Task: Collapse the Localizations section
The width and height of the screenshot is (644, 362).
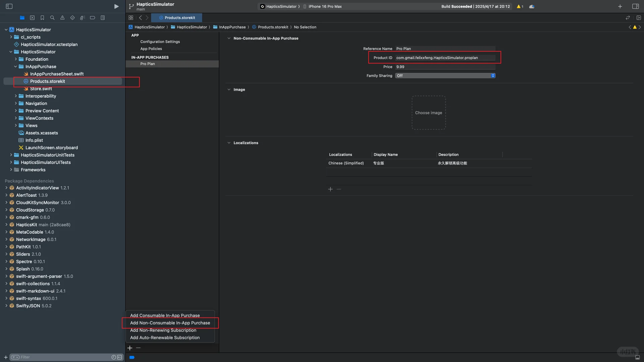Action: point(229,143)
